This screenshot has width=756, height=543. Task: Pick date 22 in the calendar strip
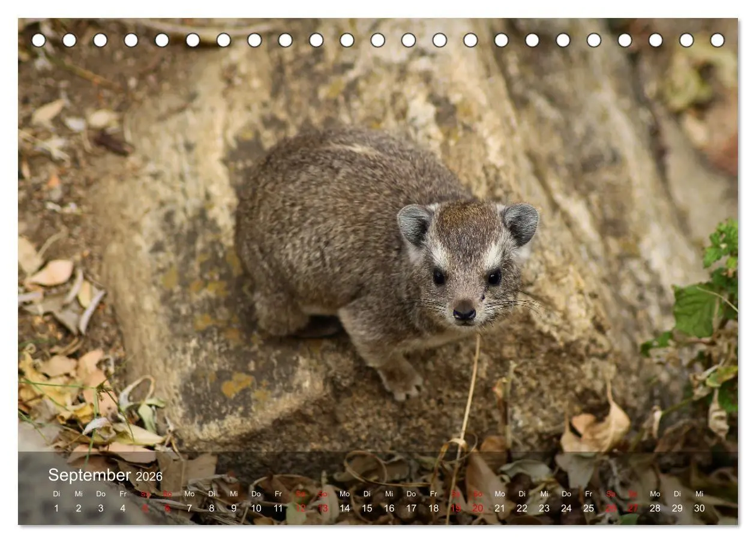click(x=522, y=508)
